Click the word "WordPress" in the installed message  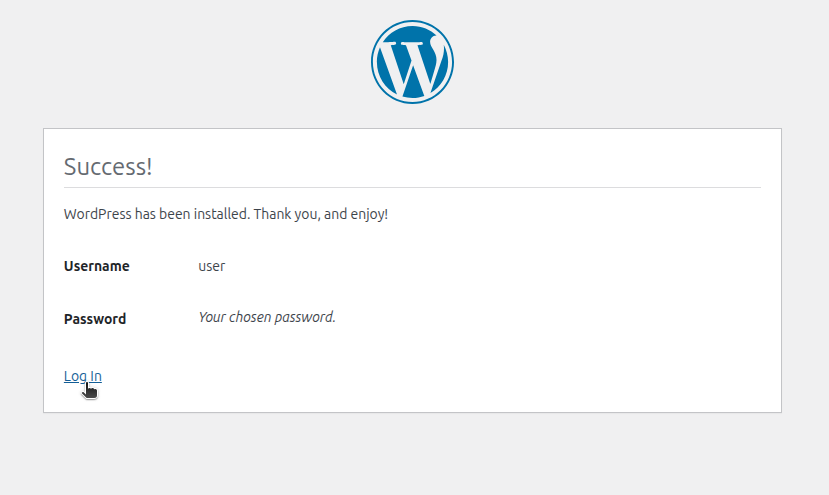pos(97,214)
